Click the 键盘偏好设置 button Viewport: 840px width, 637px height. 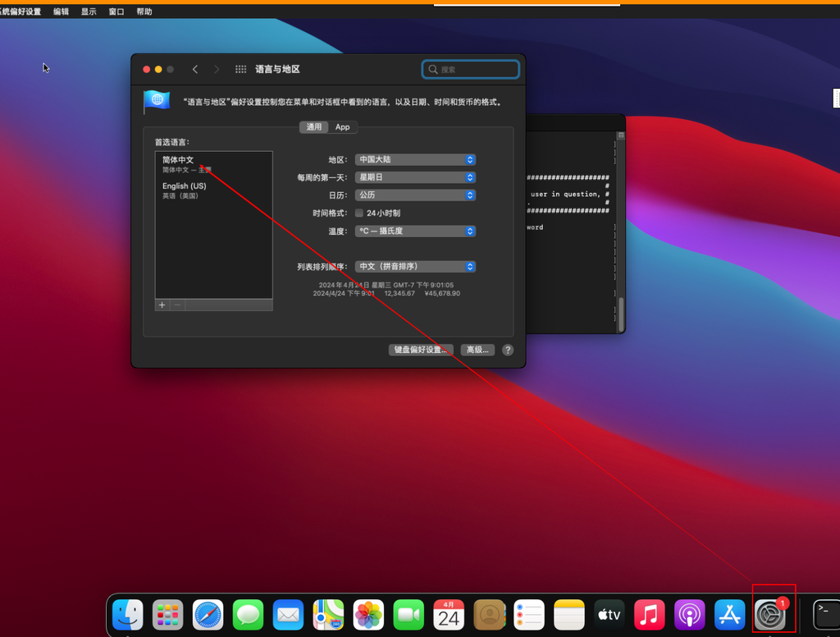point(421,350)
